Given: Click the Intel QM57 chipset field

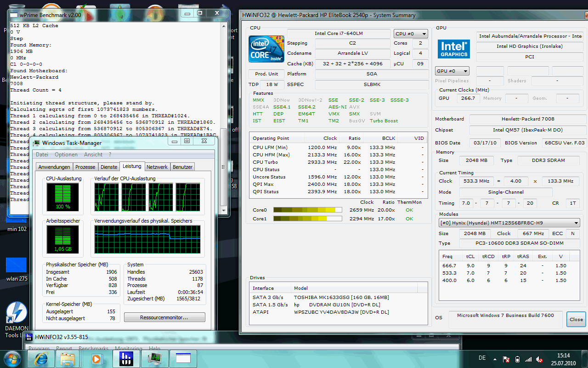Looking at the screenshot, I should (527, 130).
